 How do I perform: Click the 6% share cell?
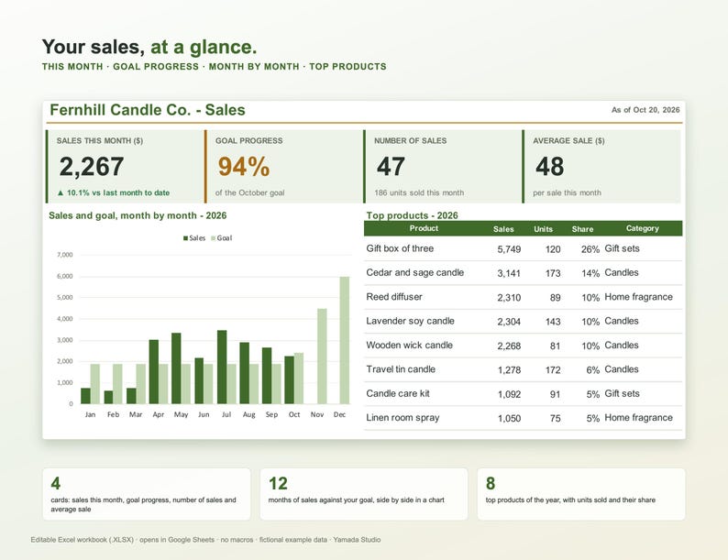[593, 369]
